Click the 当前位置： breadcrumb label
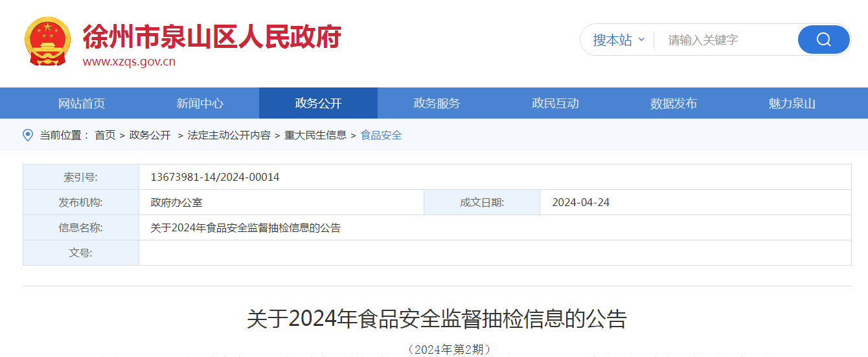 [x=65, y=135]
